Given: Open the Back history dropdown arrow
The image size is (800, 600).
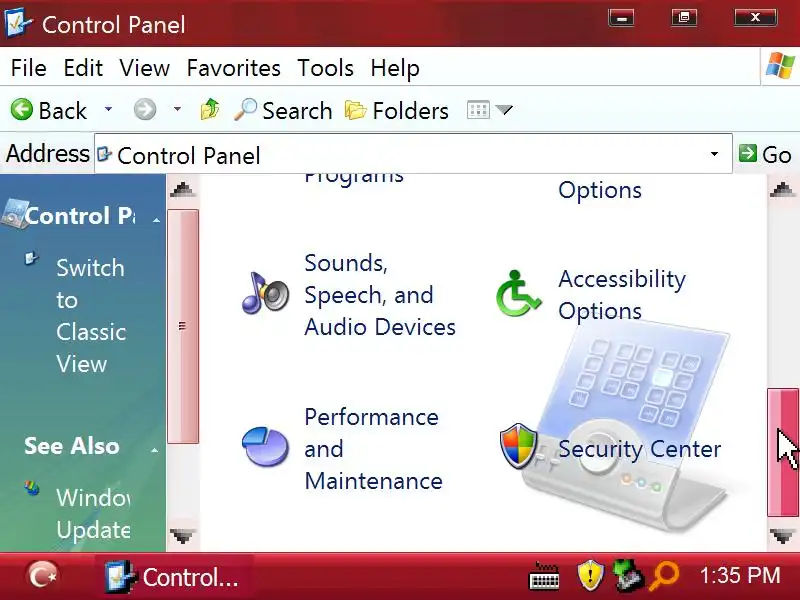Looking at the screenshot, I should click(108, 109).
